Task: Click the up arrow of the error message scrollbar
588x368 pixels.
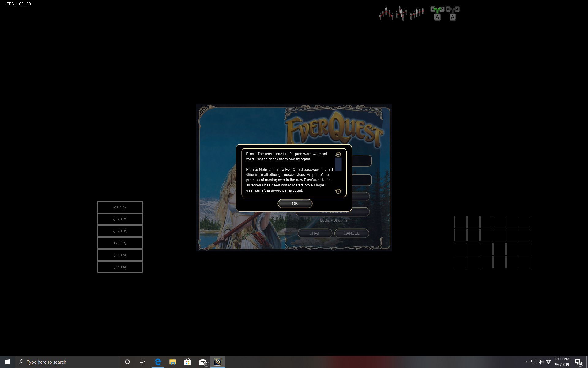Action: point(338,154)
